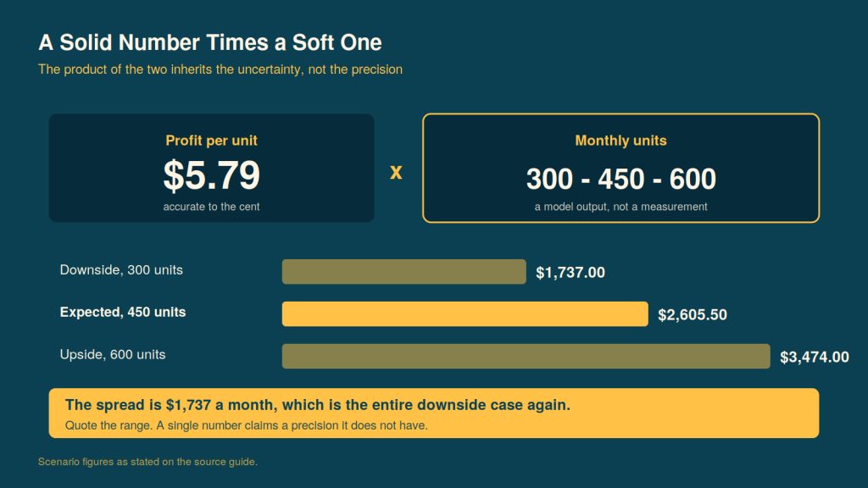Select the $5.79 profit value
The width and height of the screenshot is (868, 488).
point(211,175)
